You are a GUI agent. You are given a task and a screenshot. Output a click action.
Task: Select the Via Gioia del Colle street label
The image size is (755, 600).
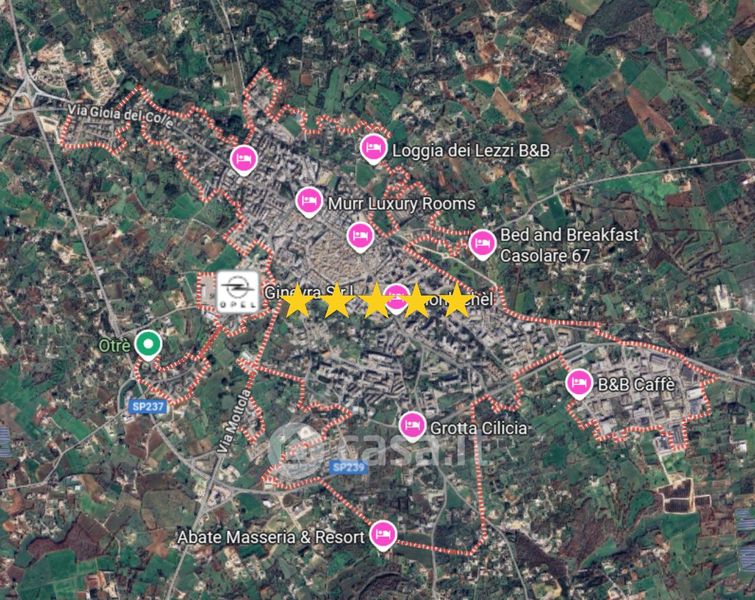pyautogui.click(x=120, y=117)
